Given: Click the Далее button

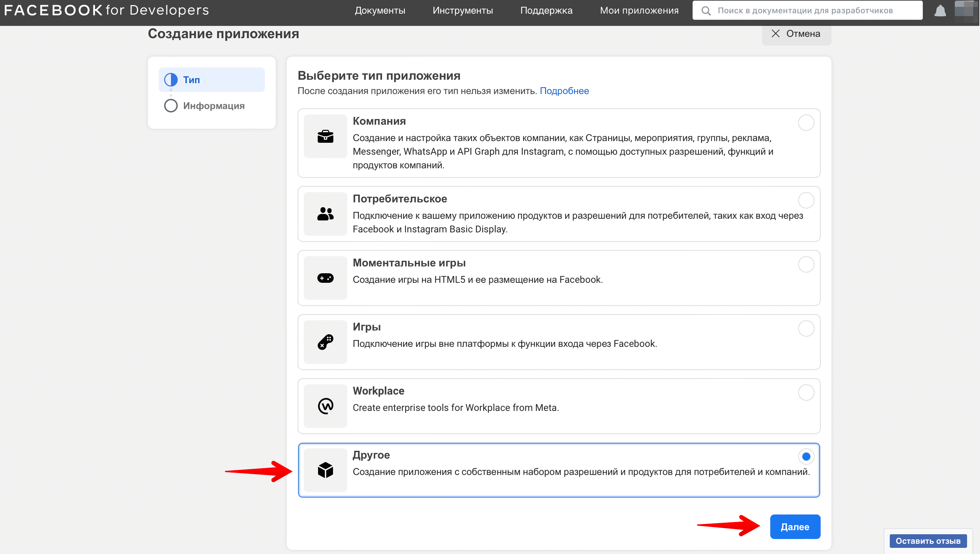Looking at the screenshot, I should point(795,527).
